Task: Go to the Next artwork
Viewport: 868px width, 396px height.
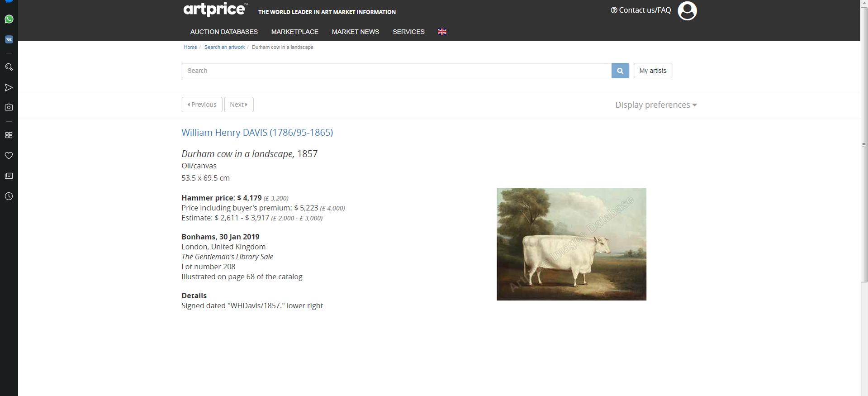Action: [x=239, y=105]
